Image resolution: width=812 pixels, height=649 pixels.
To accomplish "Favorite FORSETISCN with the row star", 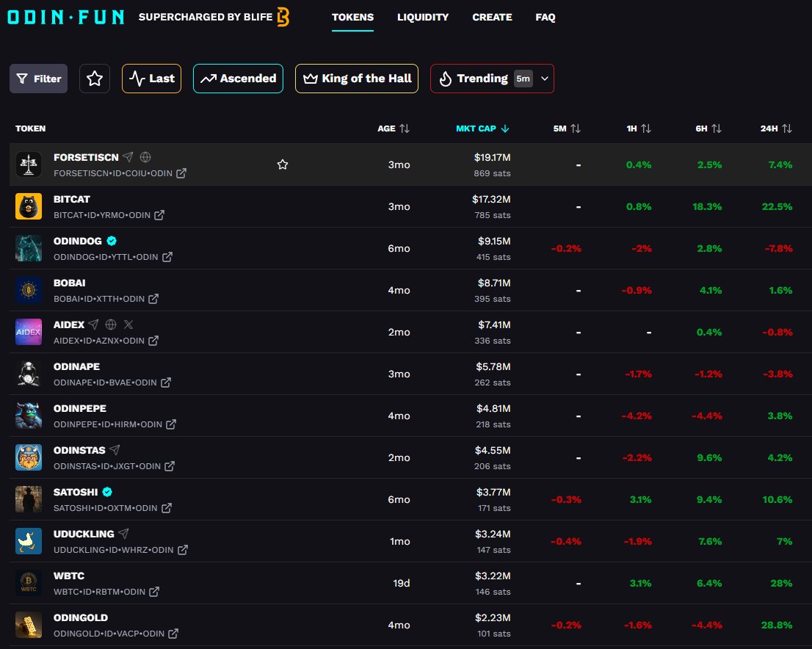I will (282, 164).
